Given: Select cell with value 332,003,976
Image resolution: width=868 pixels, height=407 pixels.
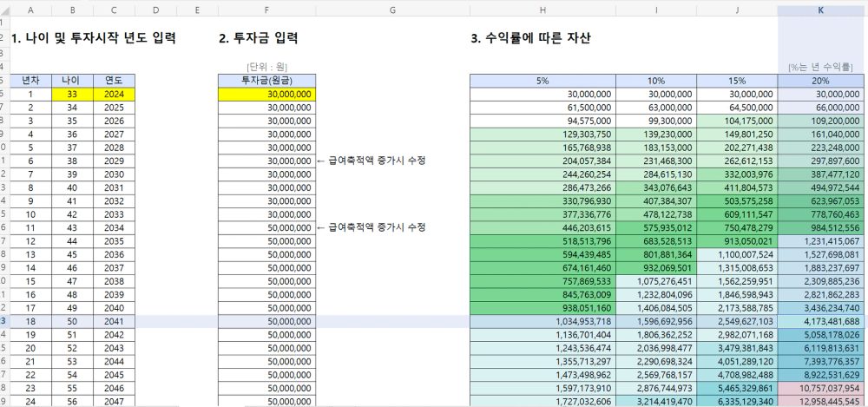Looking at the screenshot, I should point(737,174).
